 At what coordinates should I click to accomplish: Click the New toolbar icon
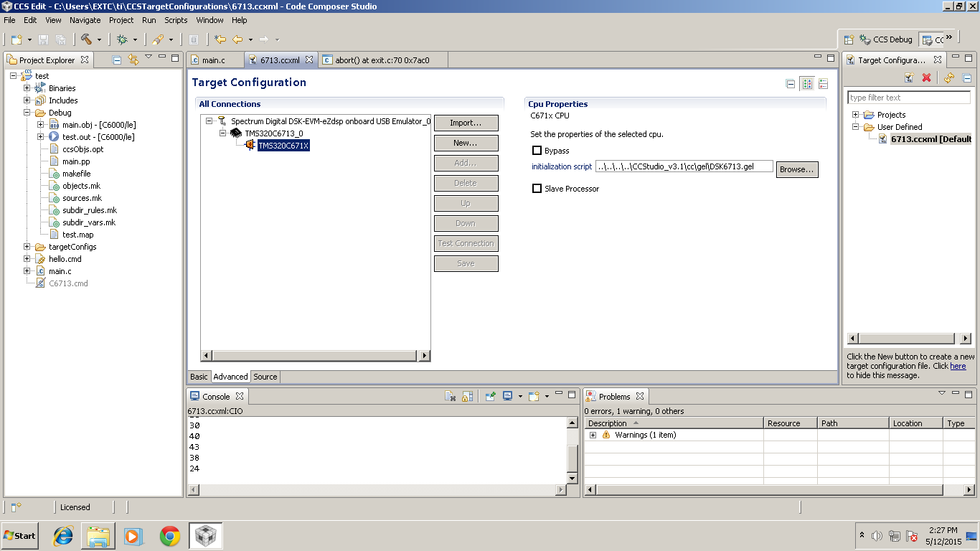coord(17,39)
